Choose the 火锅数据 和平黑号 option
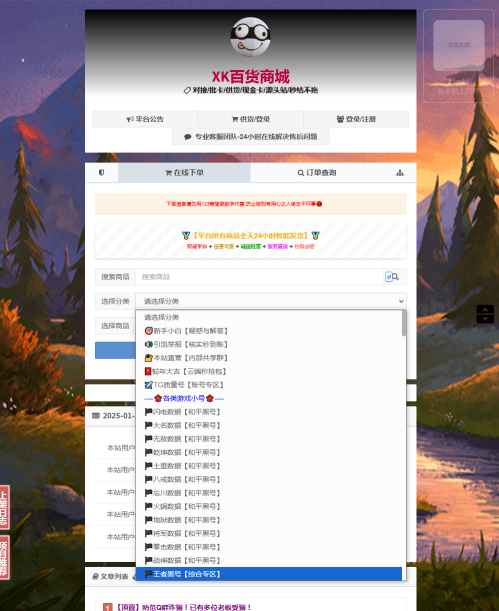 (269, 507)
